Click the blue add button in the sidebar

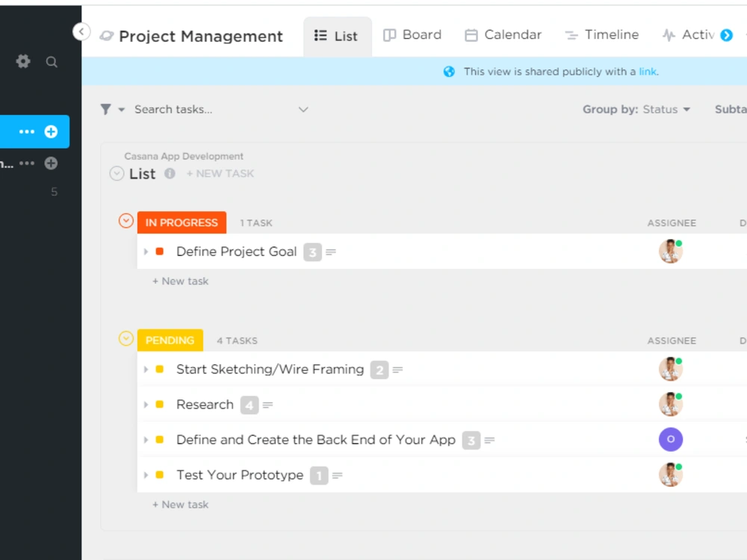(x=51, y=131)
